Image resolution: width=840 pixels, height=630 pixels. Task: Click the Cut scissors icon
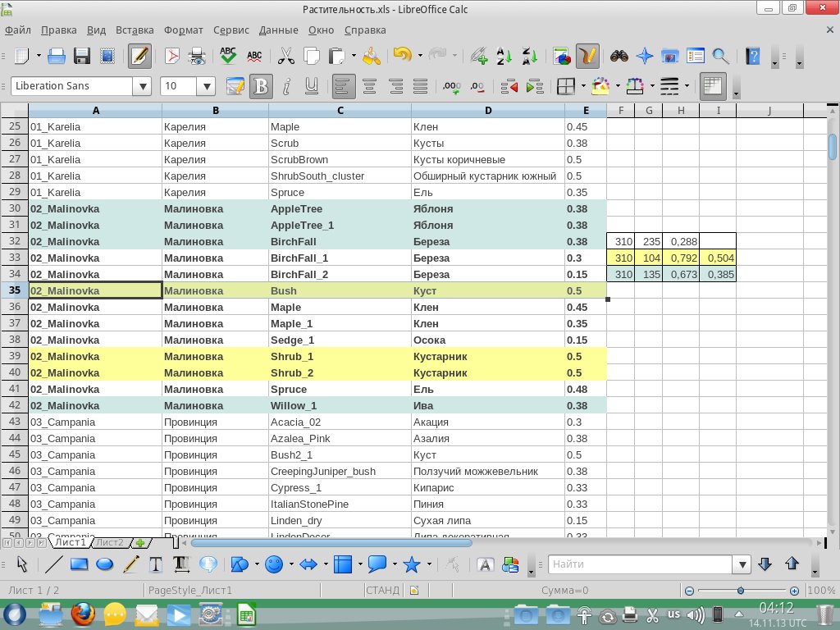click(286, 57)
